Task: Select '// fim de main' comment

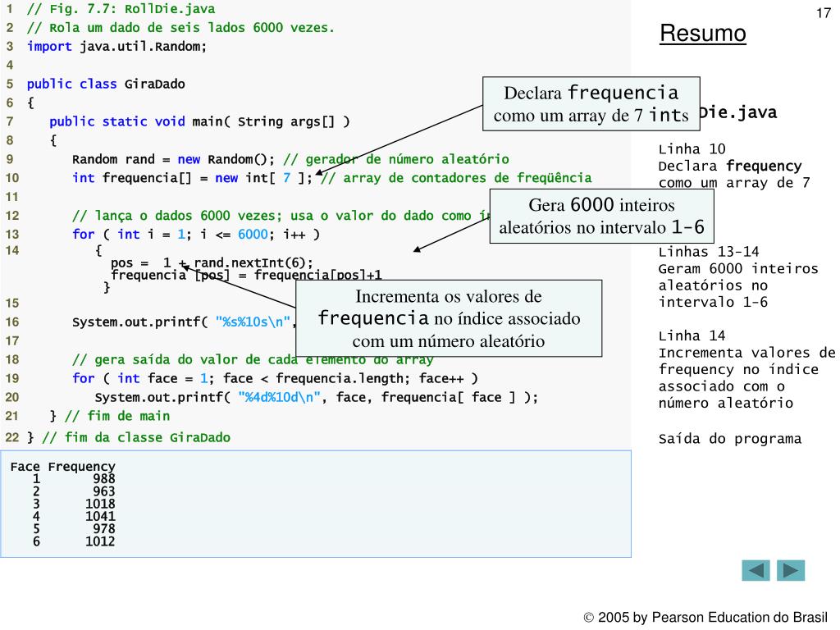Action: click(117, 416)
